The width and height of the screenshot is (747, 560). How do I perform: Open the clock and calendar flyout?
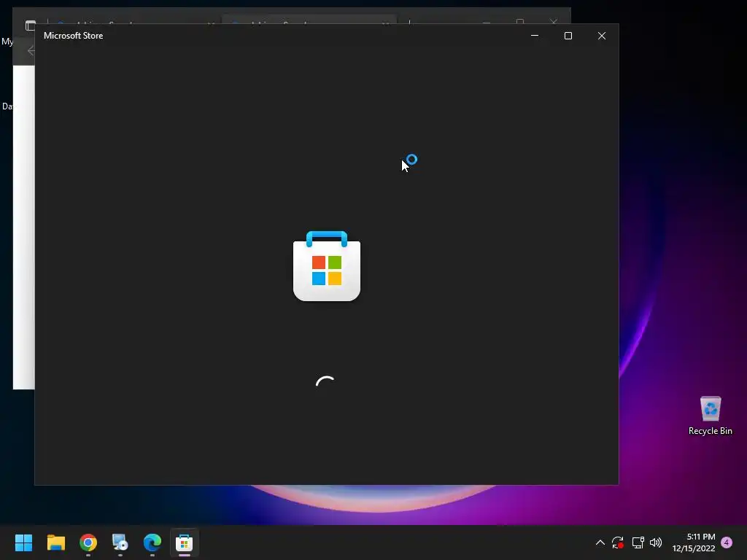point(694,542)
